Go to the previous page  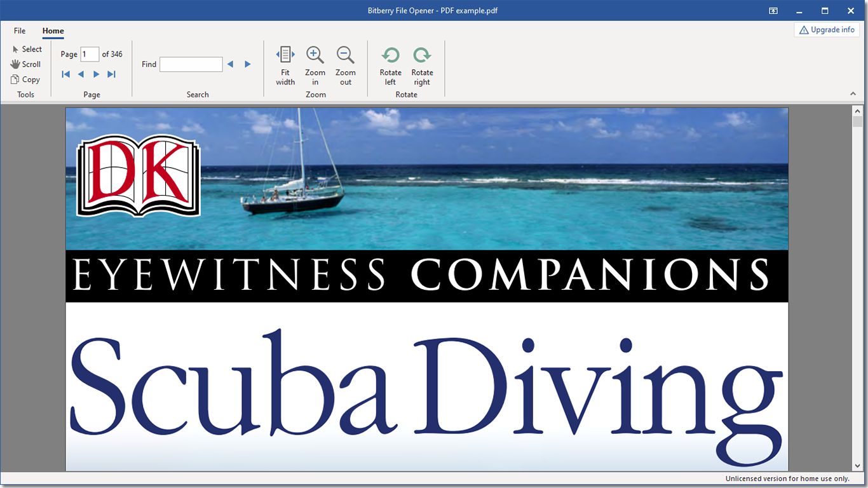[81, 74]
